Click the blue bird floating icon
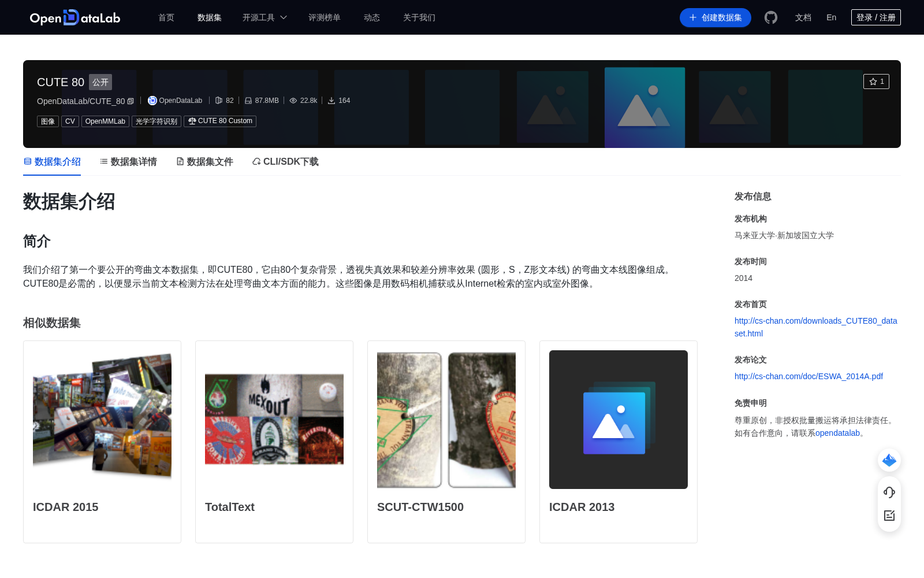The width and height of the screenshot is (924, 578). click(x=889, y=460)
